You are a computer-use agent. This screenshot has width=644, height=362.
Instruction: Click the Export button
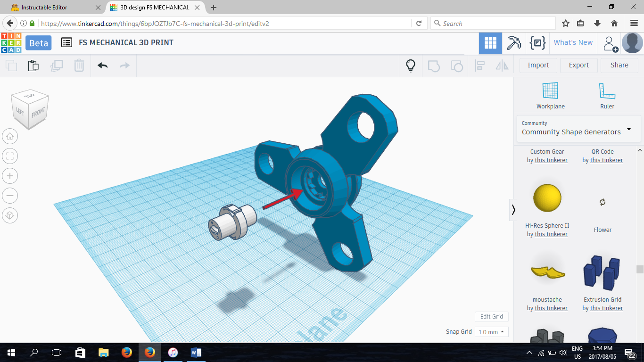[578, 65]
